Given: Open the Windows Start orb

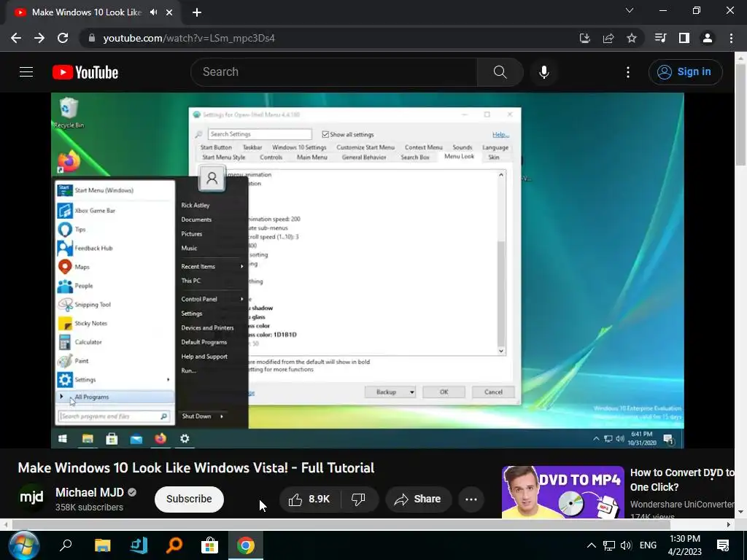Looking at the screenshot, I should point(23,545).
